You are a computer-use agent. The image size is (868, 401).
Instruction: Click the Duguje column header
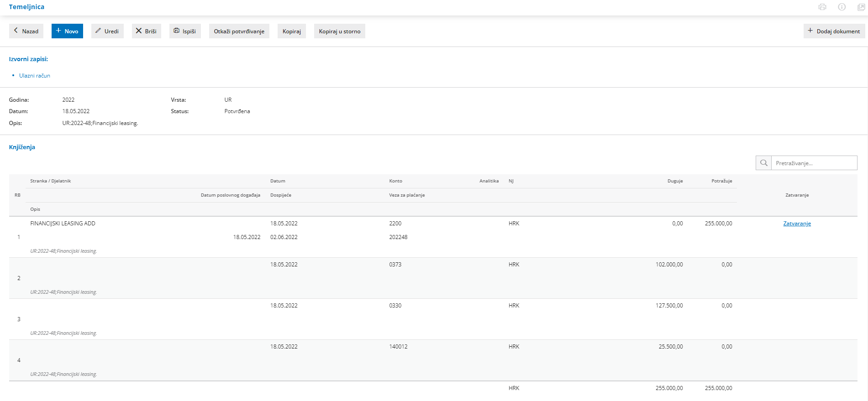(x=675, y=181)
